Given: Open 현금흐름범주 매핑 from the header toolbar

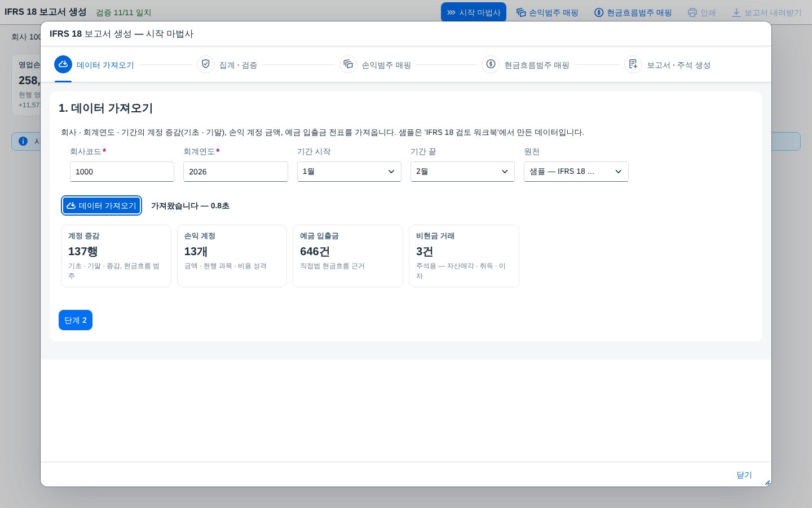Looking at the screenshot, I should pos(633,12).
